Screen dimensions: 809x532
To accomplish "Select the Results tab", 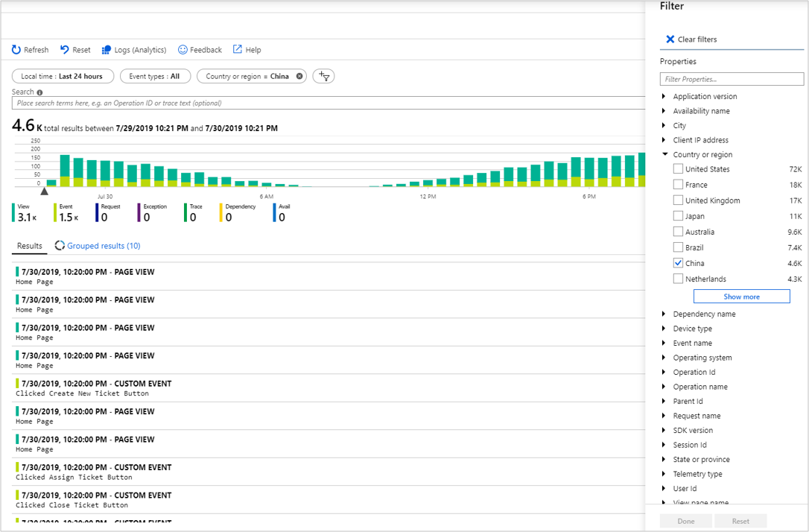I will point(30,246).
